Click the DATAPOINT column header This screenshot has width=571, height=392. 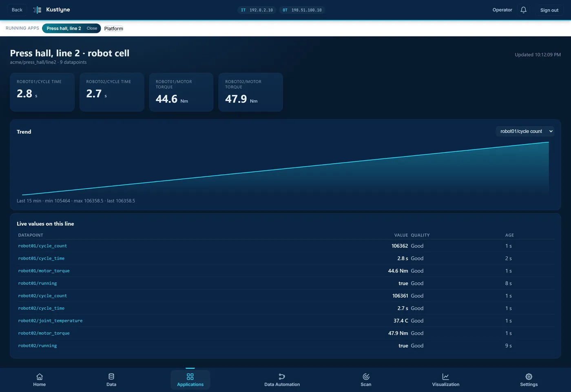pyautogui.click(x=31, y=235)
